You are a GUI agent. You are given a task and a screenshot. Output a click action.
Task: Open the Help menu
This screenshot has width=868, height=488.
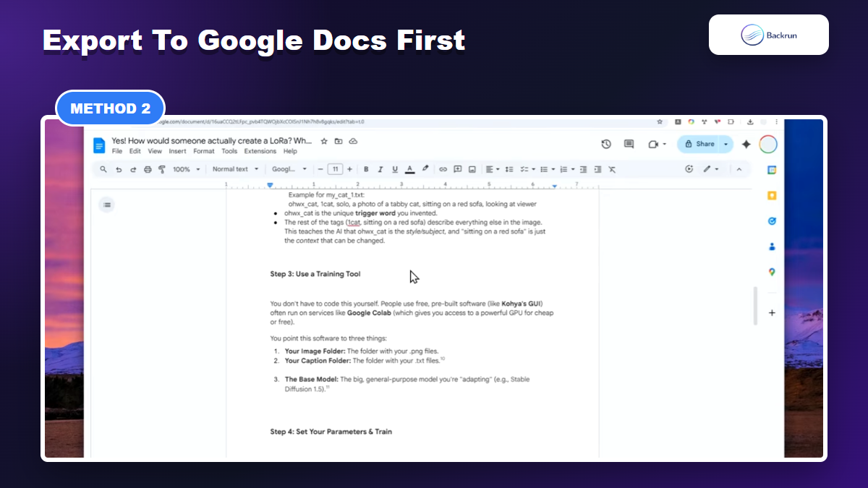coord(290,151)
